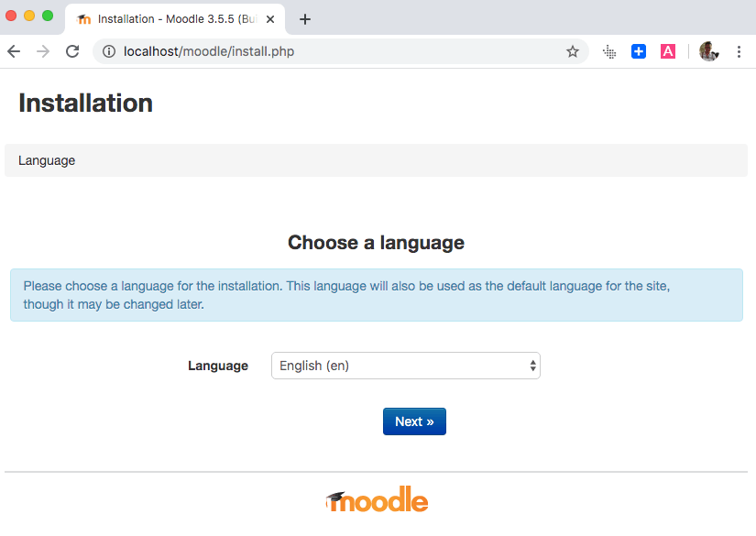Open the blue plus extension icon

pyautogui.click(x=638, y=51)
